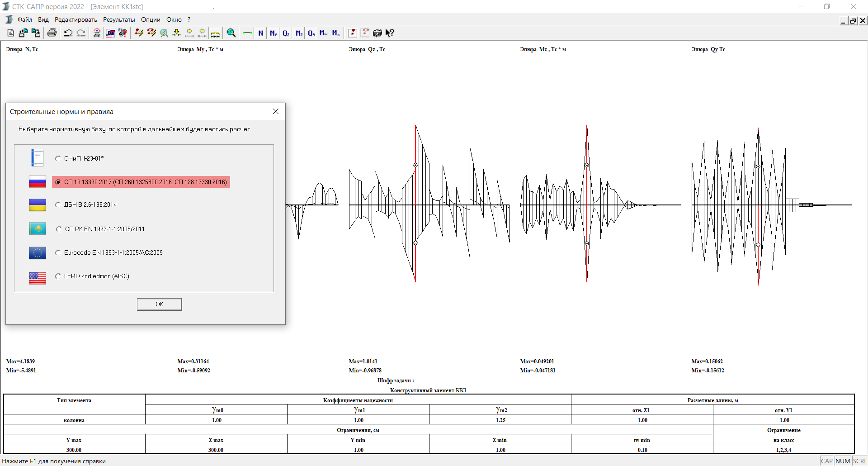Image resolution: width=868 pixels, height=466 pixels.
Task: Click the camera snapshot icon
Action: [377, 33]
